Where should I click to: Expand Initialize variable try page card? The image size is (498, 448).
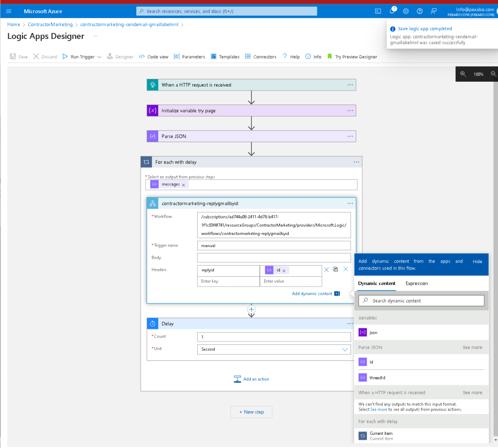[x=251, y=110]
